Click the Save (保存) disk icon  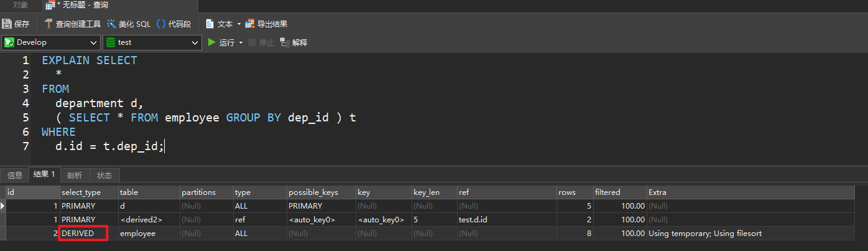[x=7, y=24]
